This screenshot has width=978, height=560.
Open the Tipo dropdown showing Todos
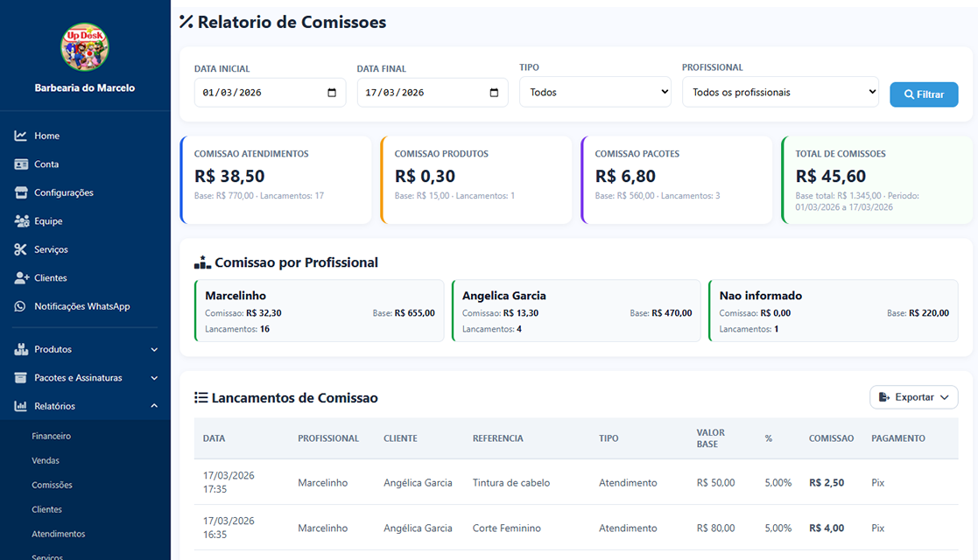(x=595, y=92)
